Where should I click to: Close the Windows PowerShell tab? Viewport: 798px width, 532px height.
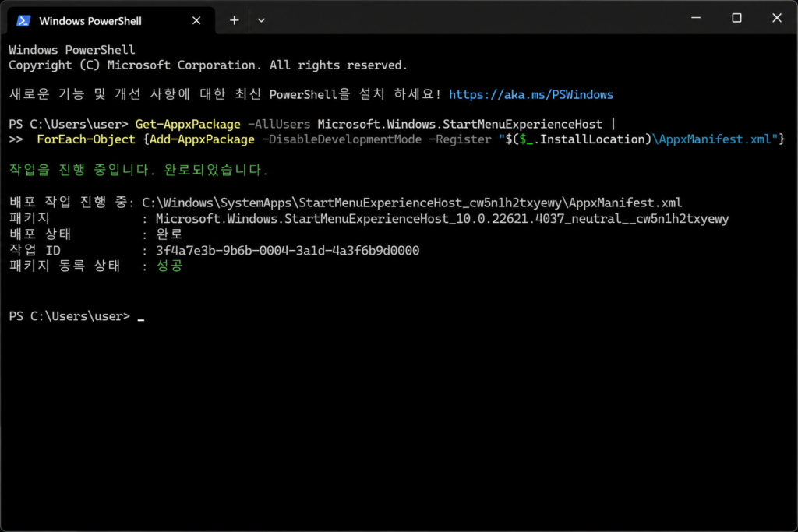196,21
